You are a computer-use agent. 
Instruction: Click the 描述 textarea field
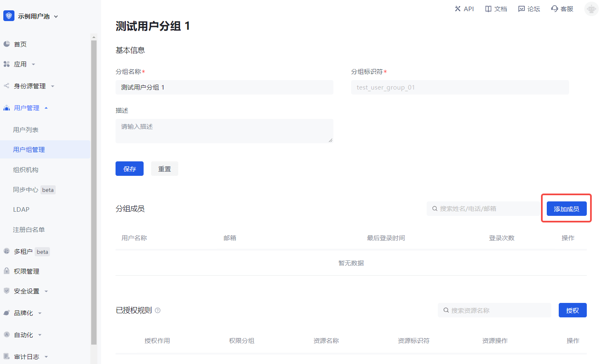224,131
